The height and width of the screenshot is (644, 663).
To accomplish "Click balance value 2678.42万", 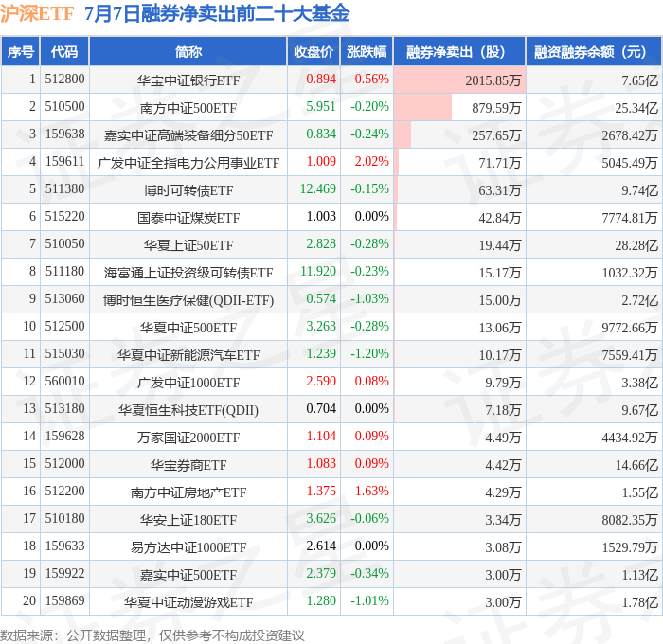I will point(630,135).
